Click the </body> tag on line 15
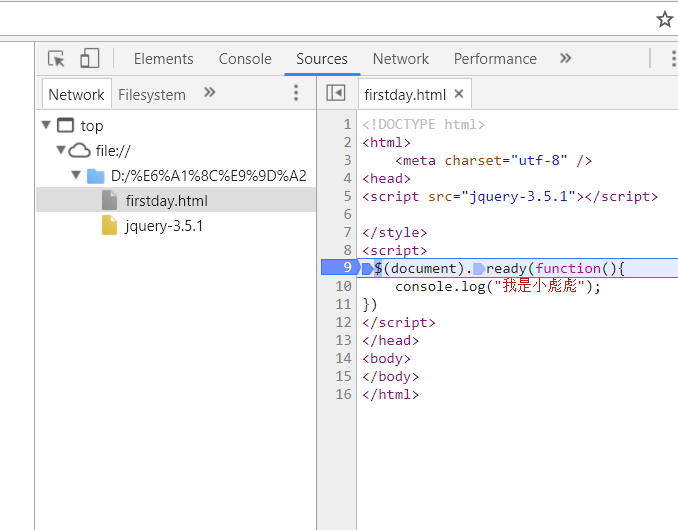Screen dimensions: 678x530 (x=391, y=377)
